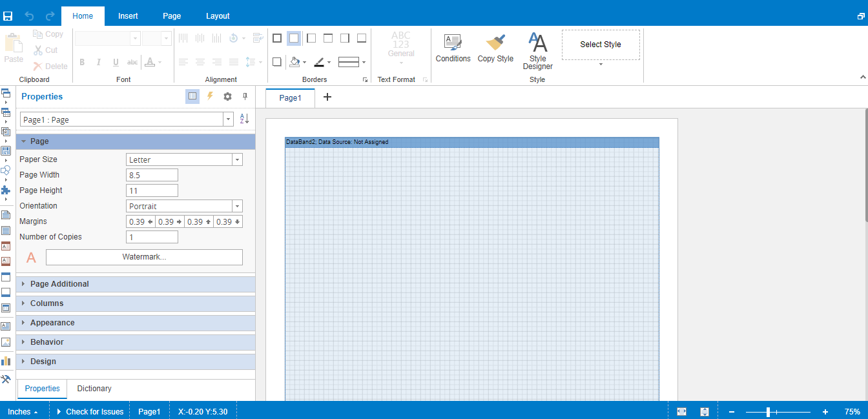Open the Orientation dropdown
The image size is (868, 419).
(237, 206)
